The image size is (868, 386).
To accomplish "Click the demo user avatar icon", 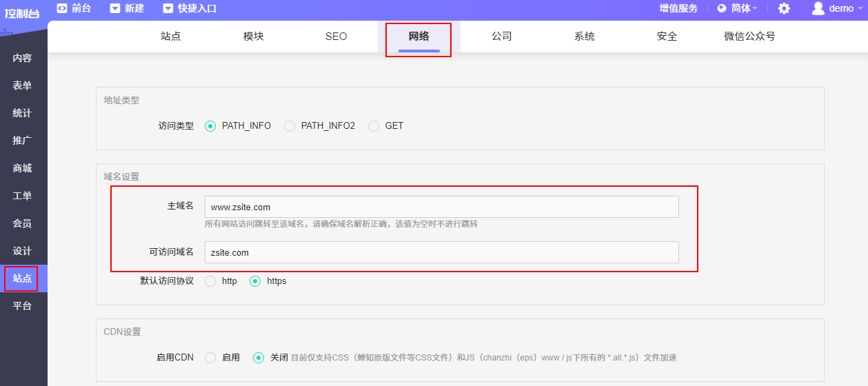I will click(x=818, y=8).
